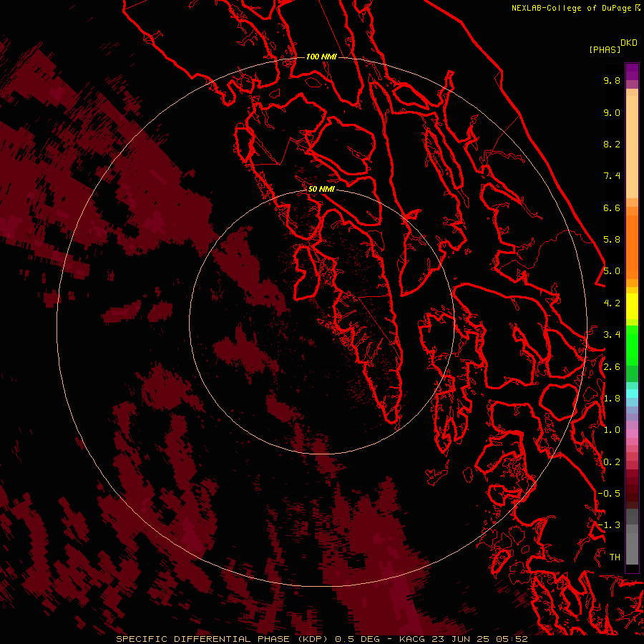Pick the orange band of the color bar
Screen dimensions: 644x644
(632, 246)
